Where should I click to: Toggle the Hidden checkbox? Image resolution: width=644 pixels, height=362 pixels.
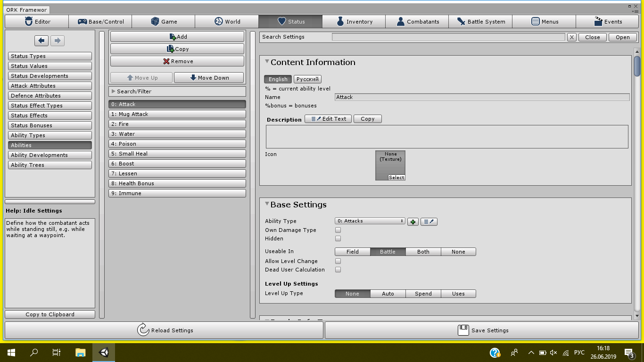[338, 239]
